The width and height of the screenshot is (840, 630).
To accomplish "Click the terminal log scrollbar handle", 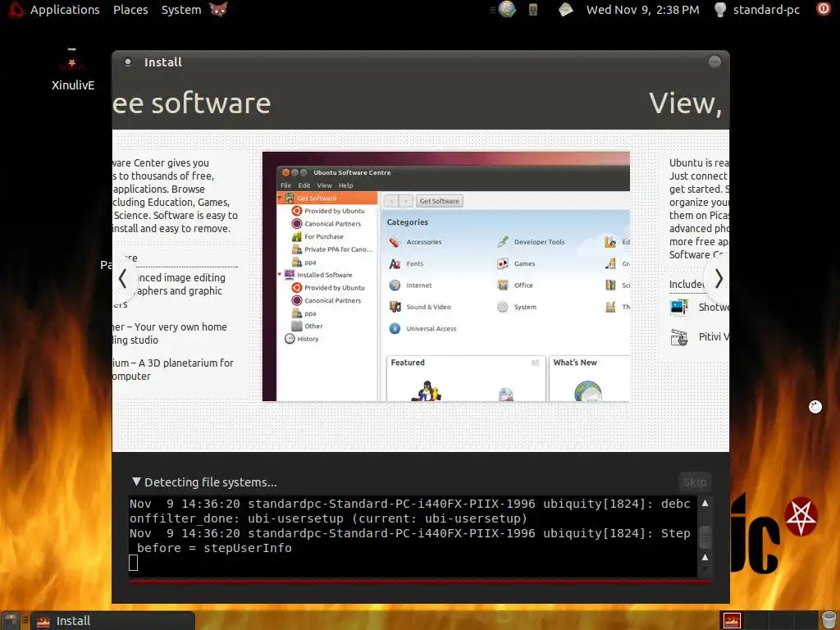I will pos(705,536).
